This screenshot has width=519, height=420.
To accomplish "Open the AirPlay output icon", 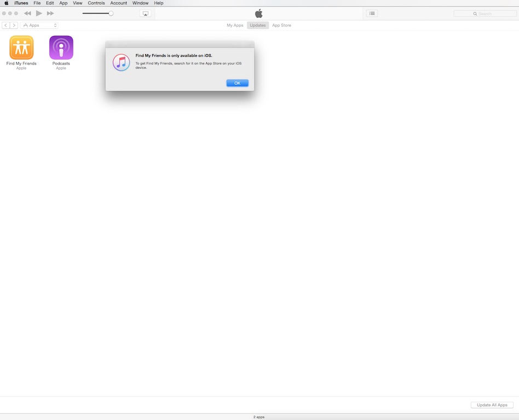I will [145, 14].
